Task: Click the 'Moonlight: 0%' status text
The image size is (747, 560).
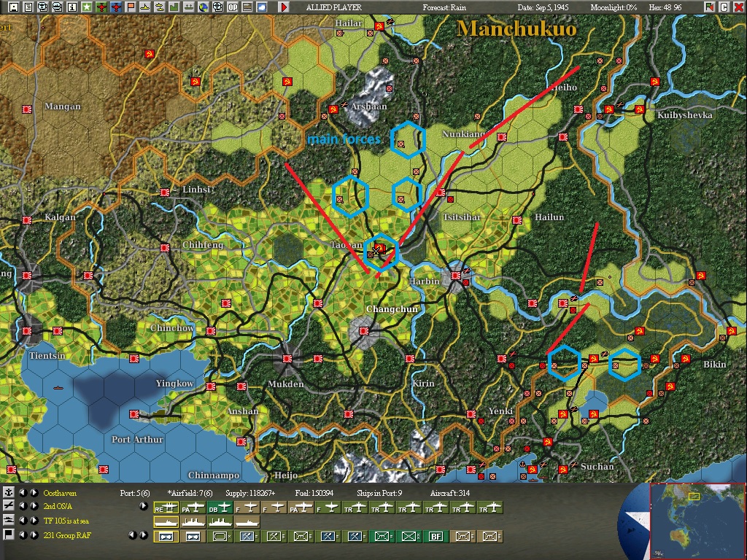Action: tap(614, 7)
